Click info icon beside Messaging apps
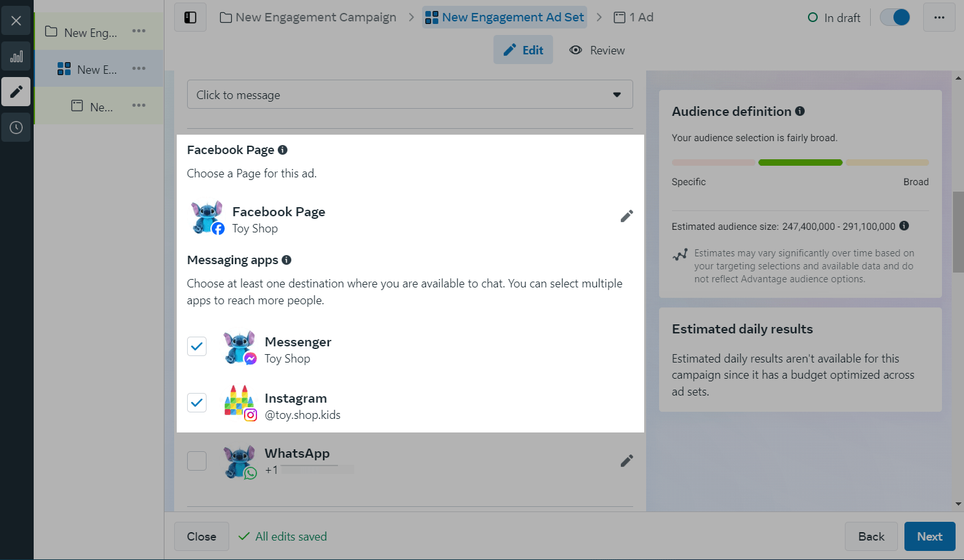 pyautogui.click(x=287, y=260)
